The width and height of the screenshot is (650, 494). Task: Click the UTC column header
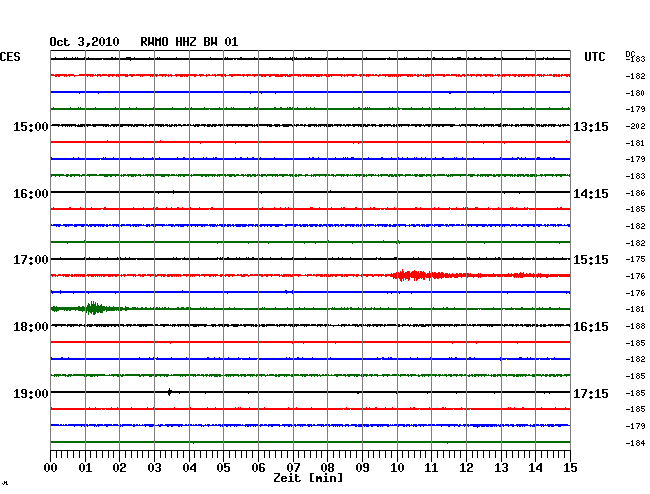[594, 57]
